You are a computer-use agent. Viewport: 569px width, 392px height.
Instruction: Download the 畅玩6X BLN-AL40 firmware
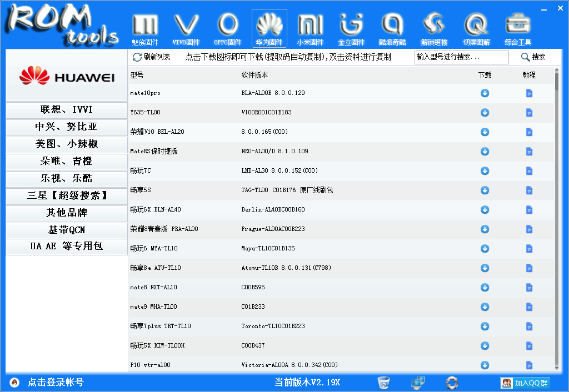[x=485, y=209]
